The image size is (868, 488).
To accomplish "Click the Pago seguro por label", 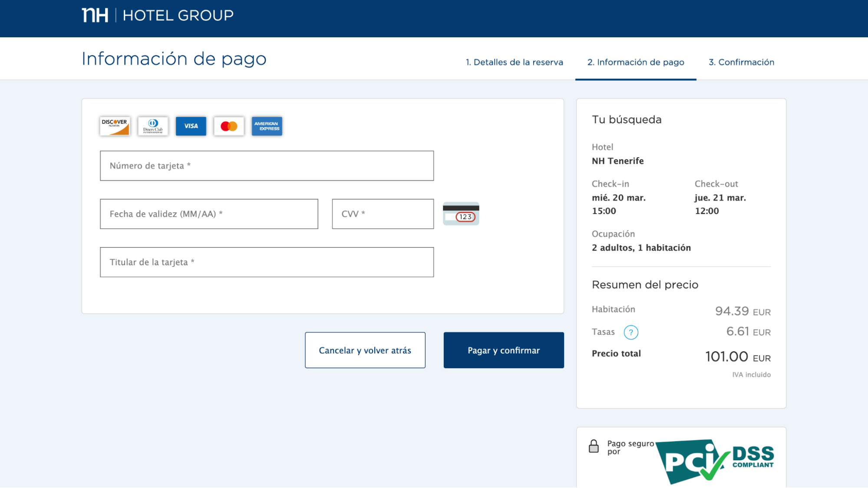I will [x=630, y=448].
